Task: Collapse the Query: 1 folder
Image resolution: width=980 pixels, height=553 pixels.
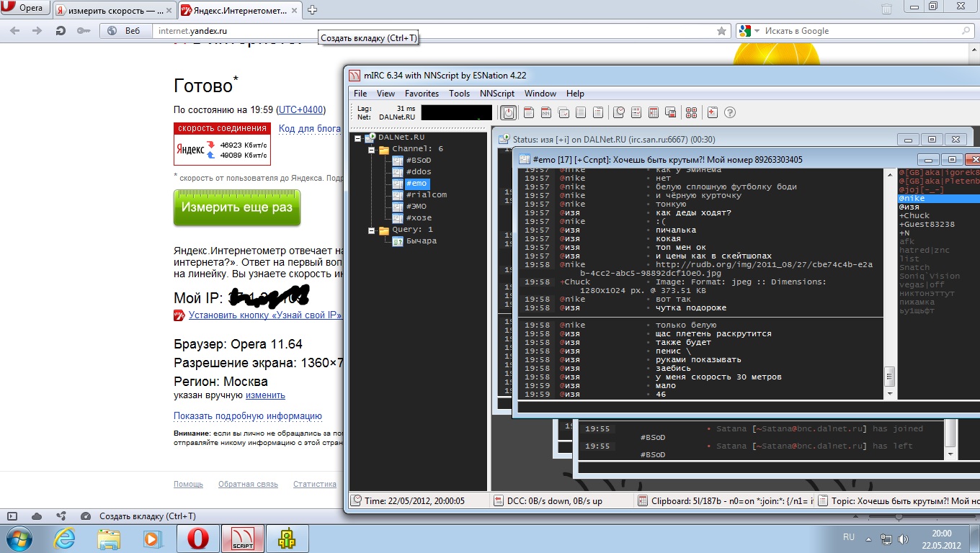Action: coord(371,230)
